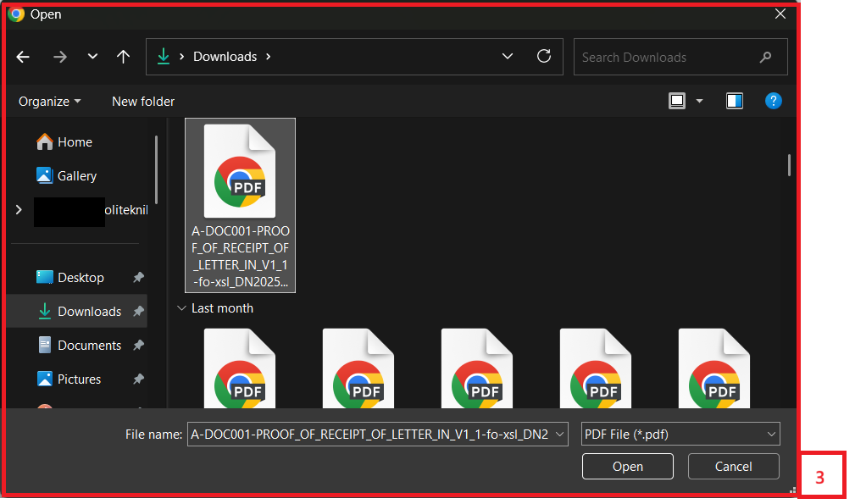
Task: Click the Back navigation arrow
Action: [x=23, y=57]
